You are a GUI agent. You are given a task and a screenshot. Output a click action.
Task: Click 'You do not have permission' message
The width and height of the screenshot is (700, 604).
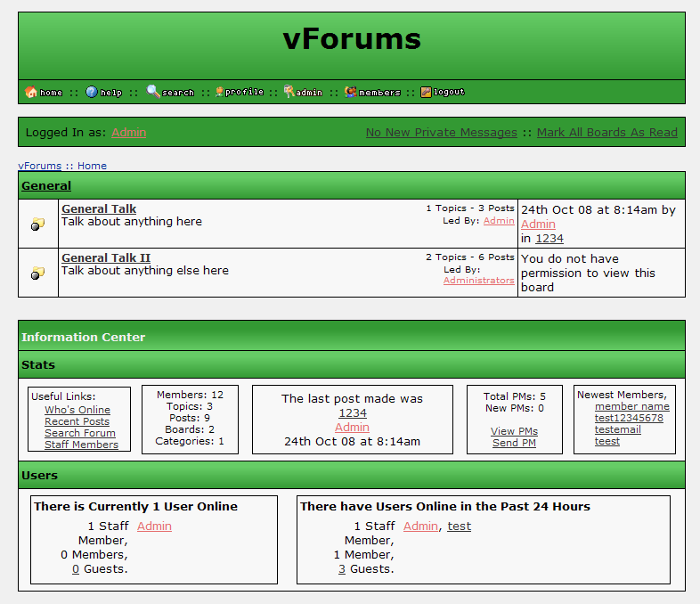click(588, 273)
